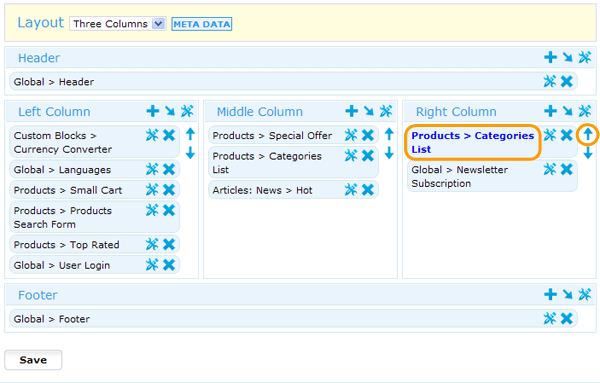Delete the Articles: News > Hot block

pos(368,190)
